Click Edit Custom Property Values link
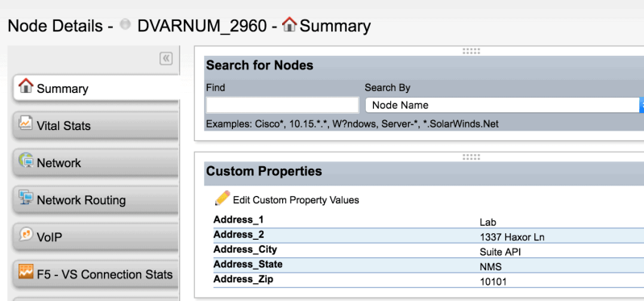 (x=296, y=200)
